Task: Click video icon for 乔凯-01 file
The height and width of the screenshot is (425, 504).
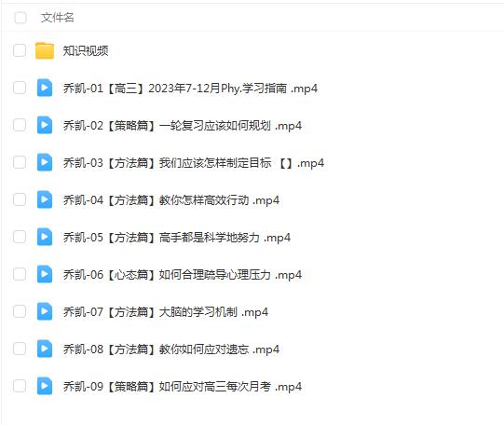Action: [45, 88]
